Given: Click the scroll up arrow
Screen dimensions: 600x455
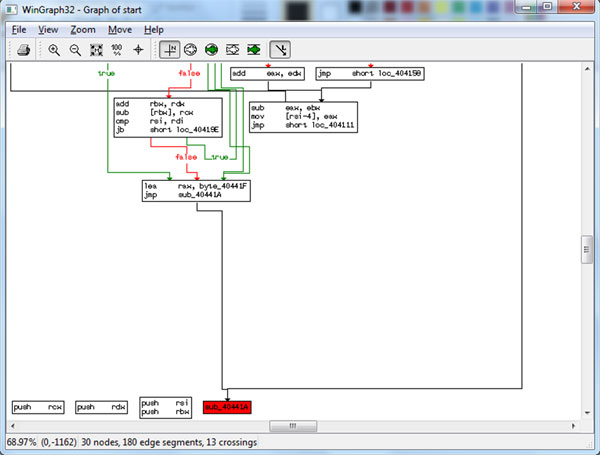Looking at the screenshot, I should tap(587, 69).
